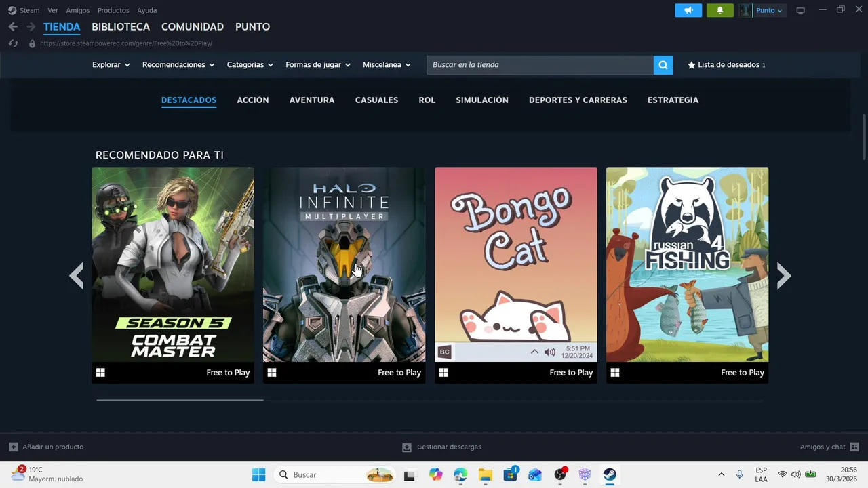
Task: Open the Productos menu
Action: pos(113,10)
